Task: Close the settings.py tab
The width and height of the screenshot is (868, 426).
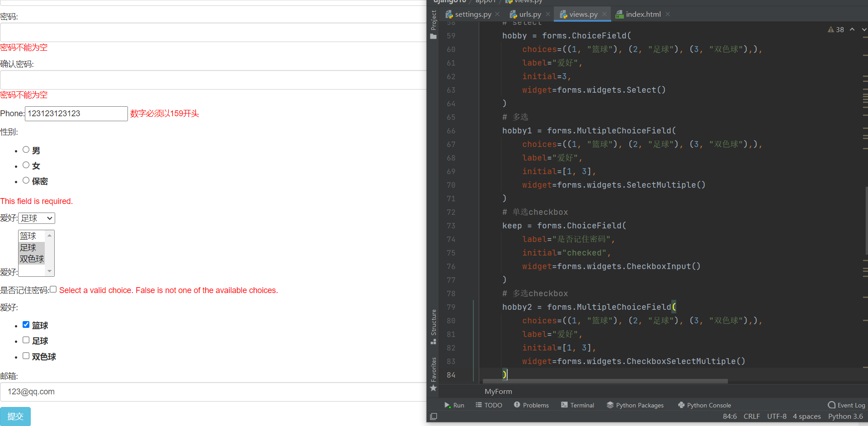Action: pos(497,14)
